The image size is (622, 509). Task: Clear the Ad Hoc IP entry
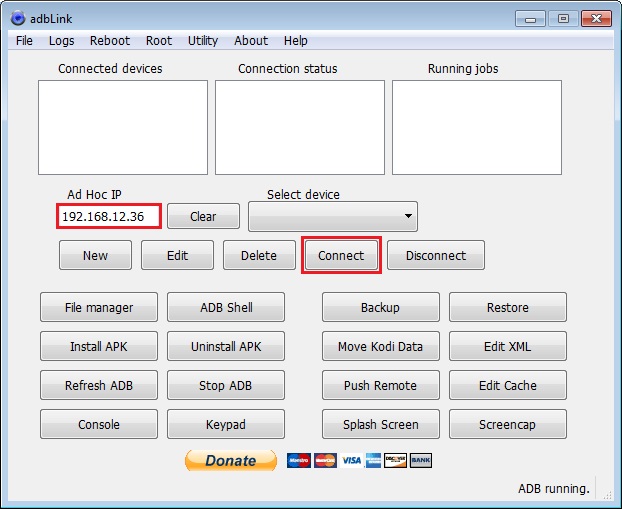point(203,216)
